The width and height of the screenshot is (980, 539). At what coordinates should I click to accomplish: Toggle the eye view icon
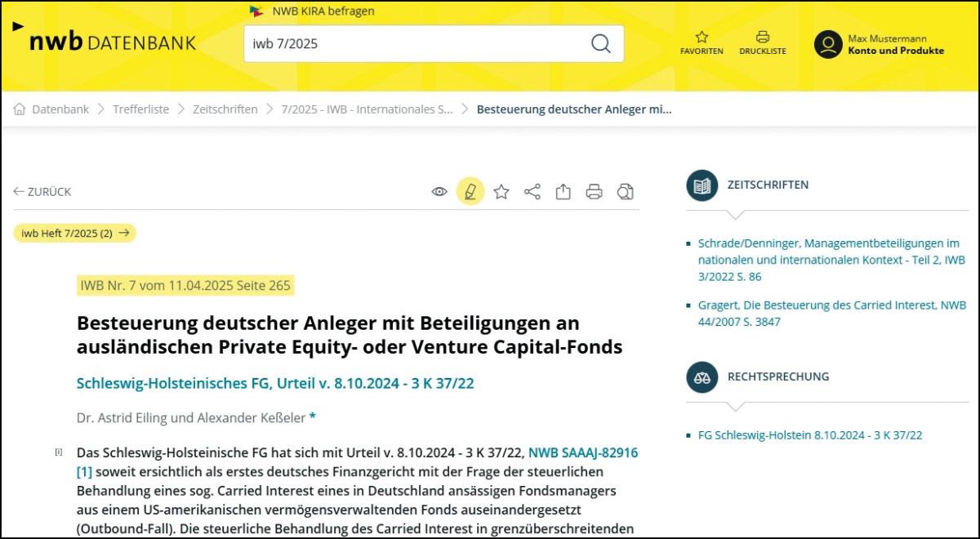pos(439,192)
